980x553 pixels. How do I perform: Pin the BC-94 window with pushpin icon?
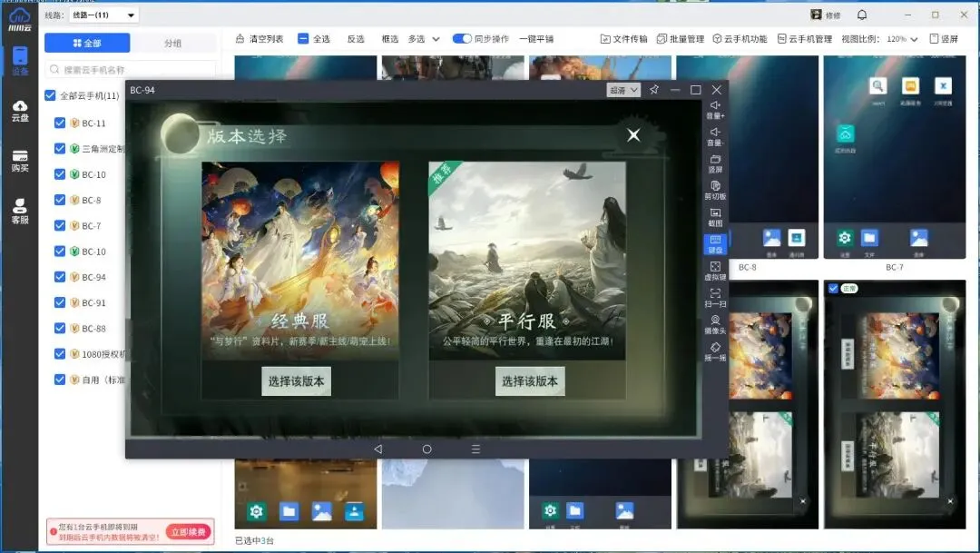pos(653,90)
